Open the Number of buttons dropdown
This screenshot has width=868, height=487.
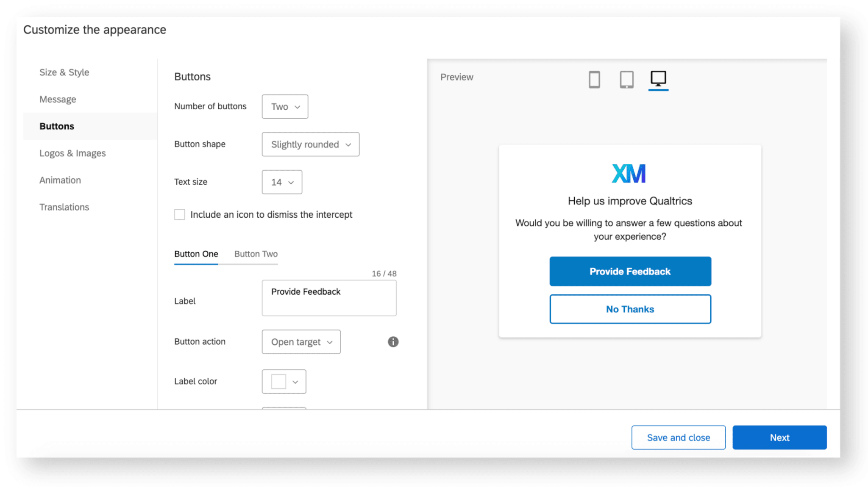(284, 107)
